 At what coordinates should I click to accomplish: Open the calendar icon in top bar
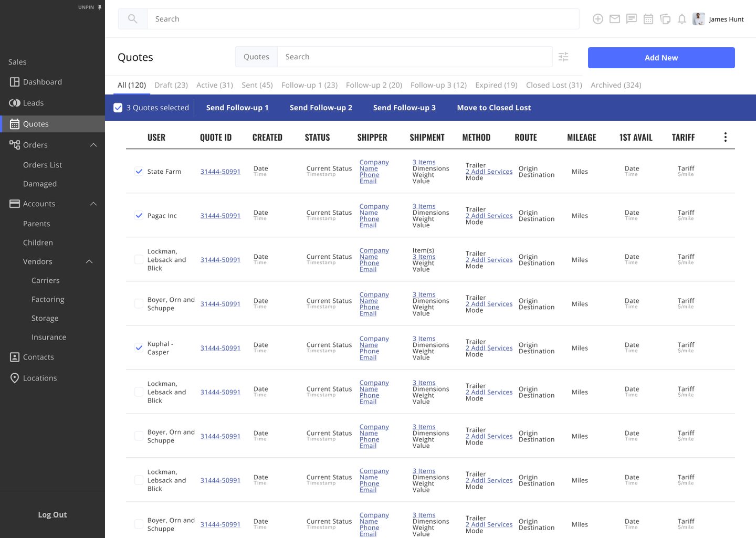648,19
